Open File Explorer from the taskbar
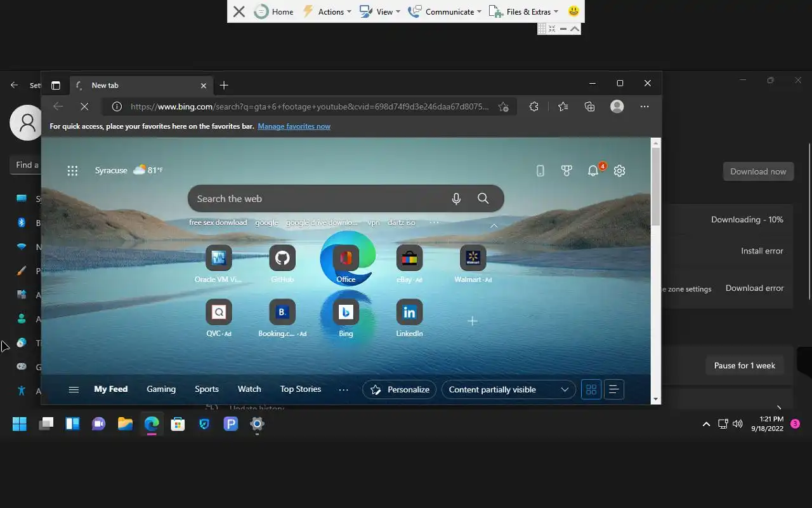Viewport: 812px width, 508px height. (x=125, y=424)
